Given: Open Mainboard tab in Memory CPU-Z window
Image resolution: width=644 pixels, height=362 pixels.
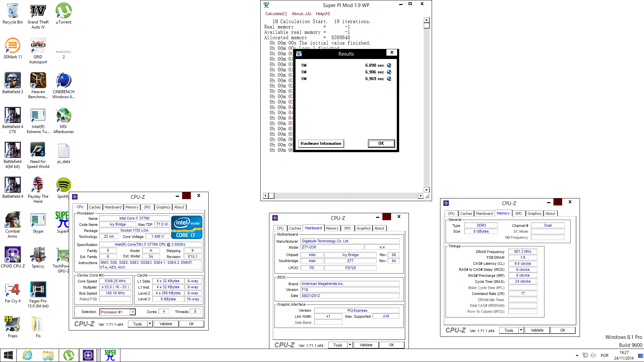Looking at the screenshot, I should tap(484, 214).
